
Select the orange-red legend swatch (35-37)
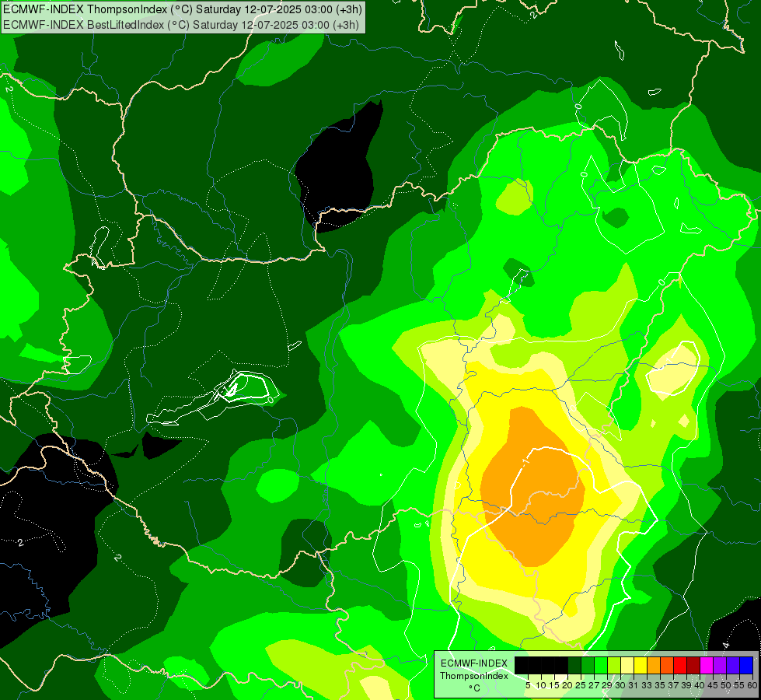point(667,665)
